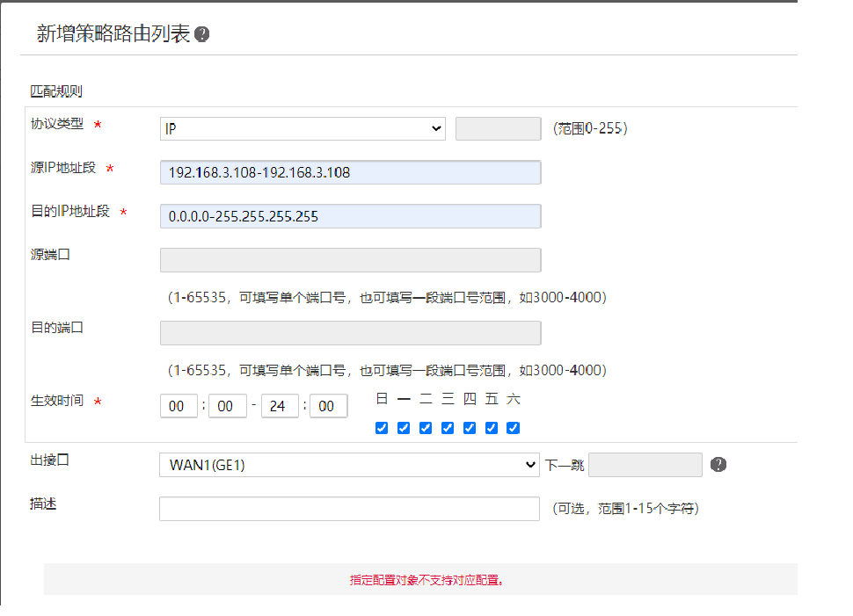Click the 下一跳 label text

tap(565, 466)
